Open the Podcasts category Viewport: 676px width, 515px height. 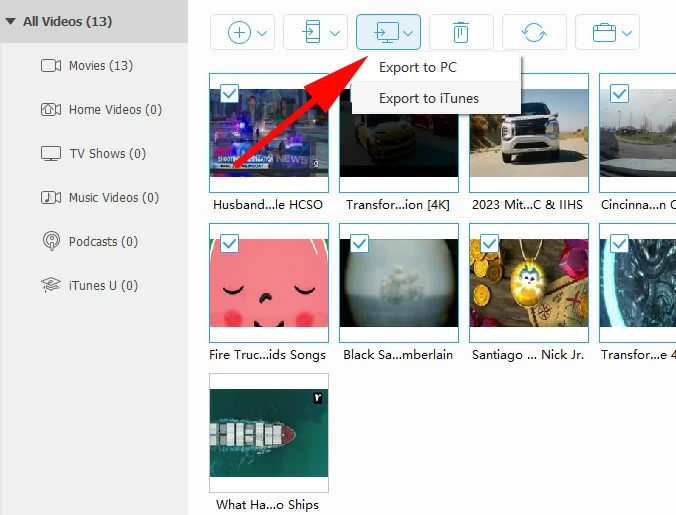(x=102, y=242)
